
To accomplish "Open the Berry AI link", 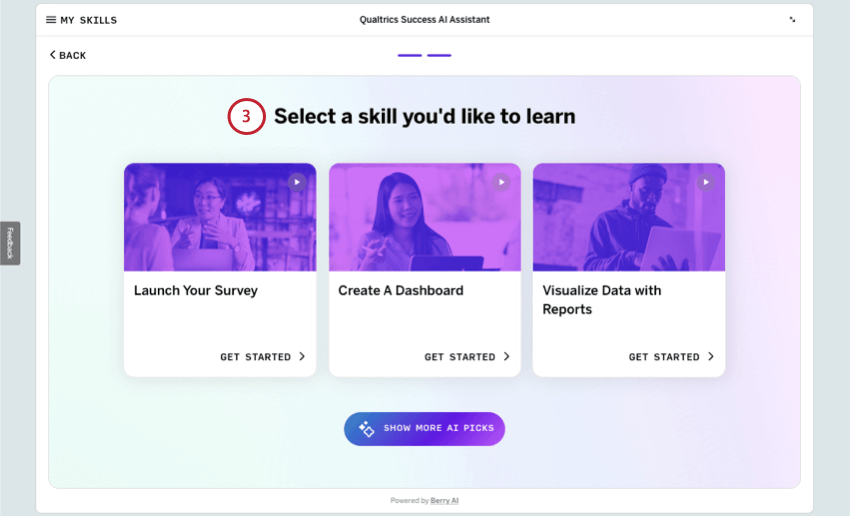I will (445, 500).
